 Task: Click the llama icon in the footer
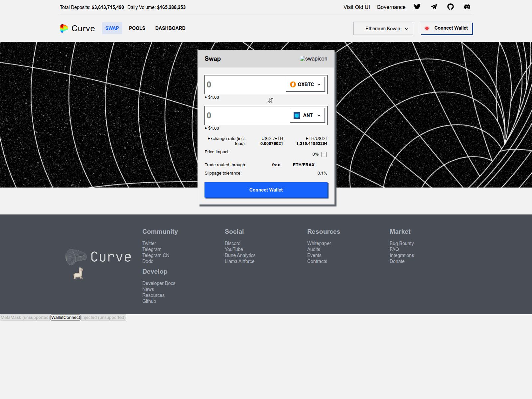pyautogui.click(x=78, y=273)
